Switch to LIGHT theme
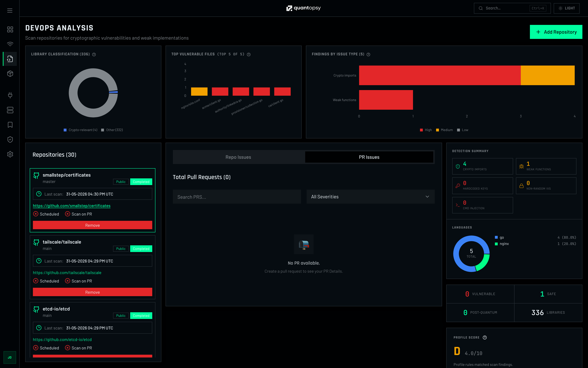Image resolution: width=588 pixels, height=368 pixels. click(x=566, y=8)
